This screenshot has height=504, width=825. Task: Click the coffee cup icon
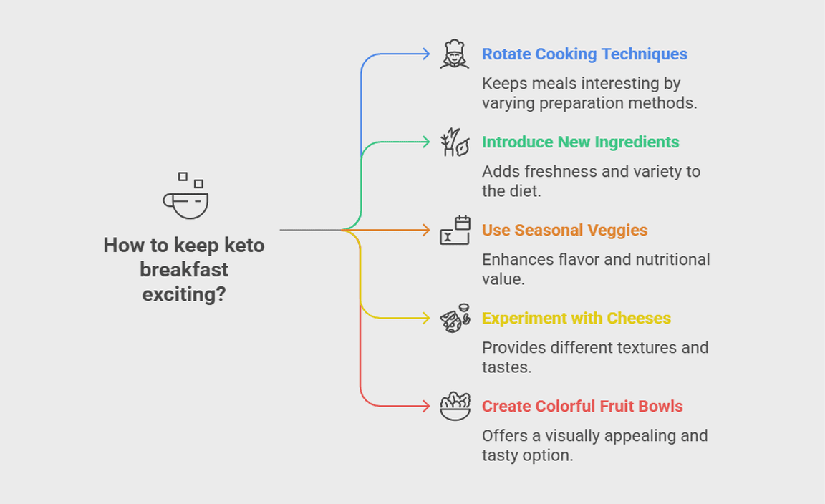[x=185, y=197]
